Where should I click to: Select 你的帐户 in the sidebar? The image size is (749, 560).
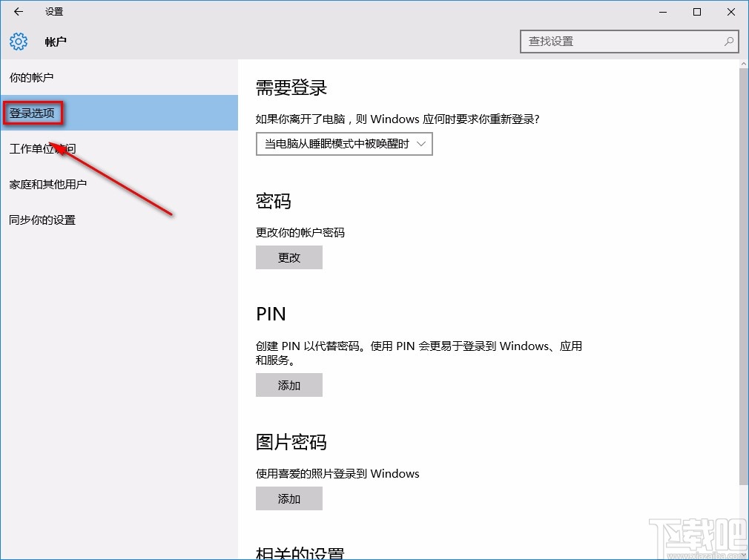(30, 77)
